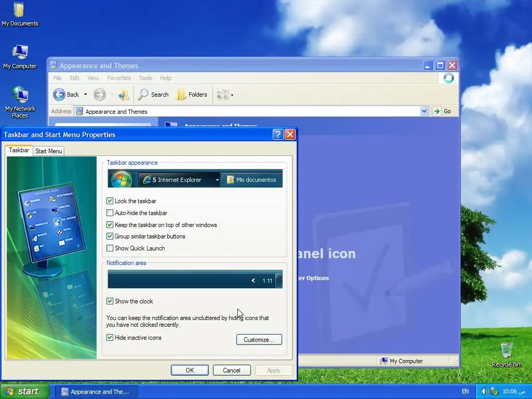Open Internet Explorer group dropdown in preview
Screen dimensions: 532x399
click(217, 180)
